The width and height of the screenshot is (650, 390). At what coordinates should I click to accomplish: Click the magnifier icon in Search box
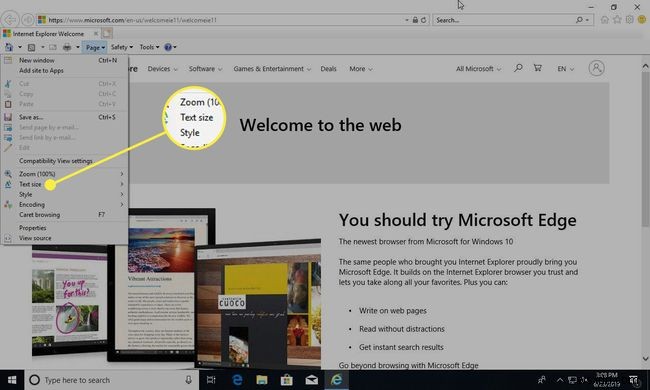coord(579,20)
